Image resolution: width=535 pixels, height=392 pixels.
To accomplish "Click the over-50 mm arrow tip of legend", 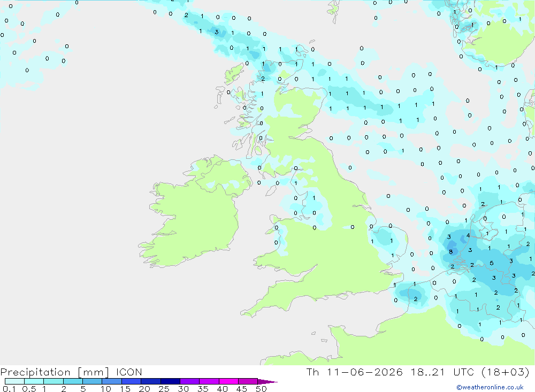I will click(267, 381).
